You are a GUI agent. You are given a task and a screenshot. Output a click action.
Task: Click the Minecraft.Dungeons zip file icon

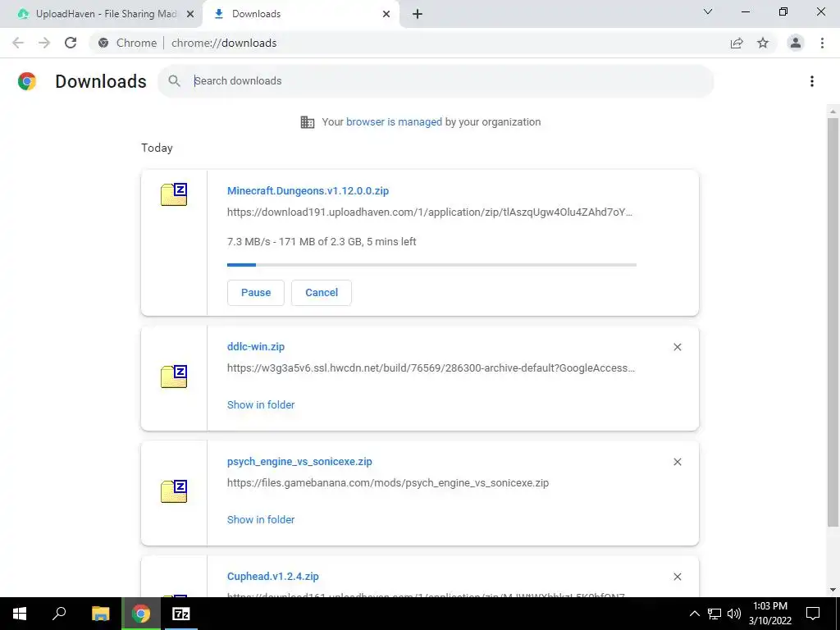click(174, 194)
